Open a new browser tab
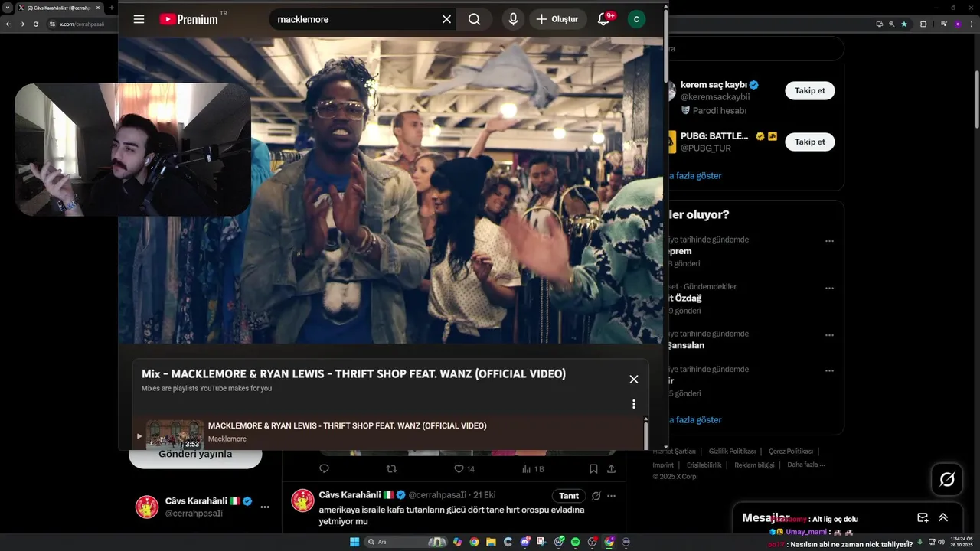The width and height of the screenshot is (980, 551). (x=112, y=8)
